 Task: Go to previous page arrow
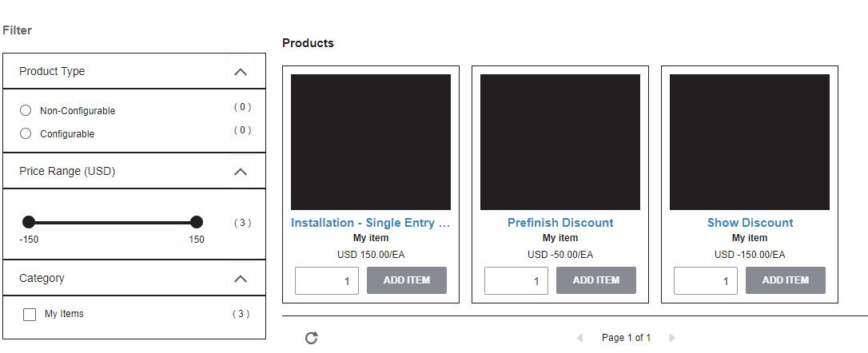tap(579, 338)
